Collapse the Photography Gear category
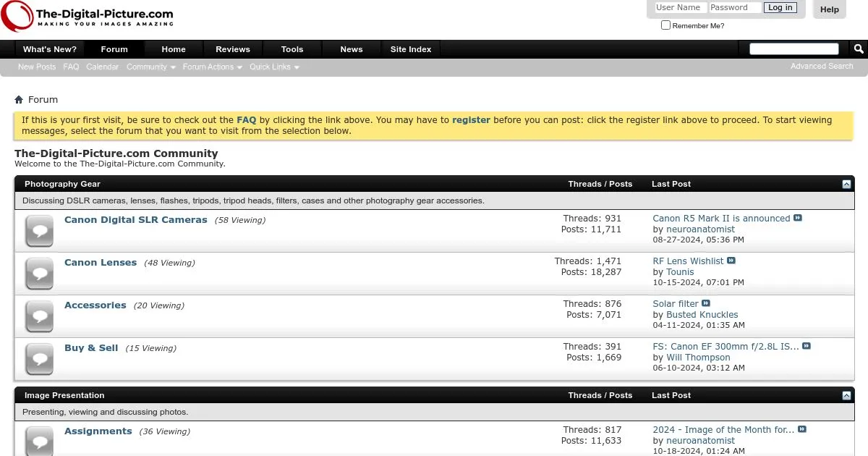Screen dimensions: 868x456 coord(846,185)
